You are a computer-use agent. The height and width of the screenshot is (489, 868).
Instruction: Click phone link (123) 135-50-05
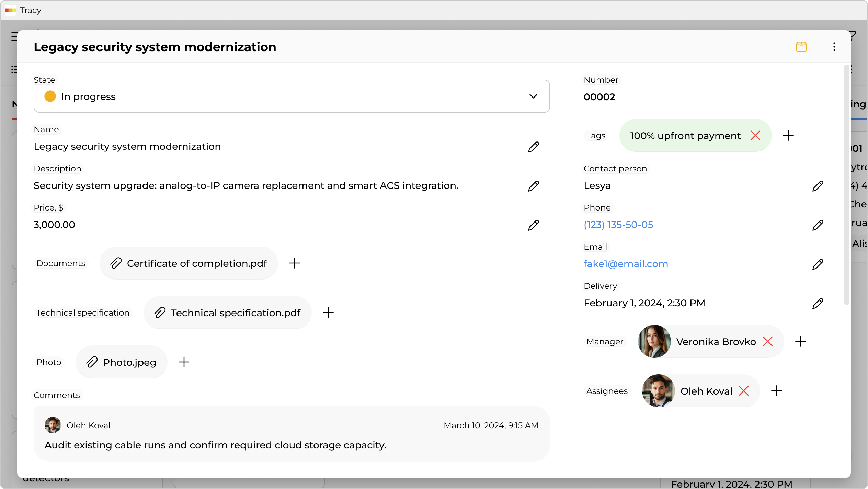coord(618,225)
